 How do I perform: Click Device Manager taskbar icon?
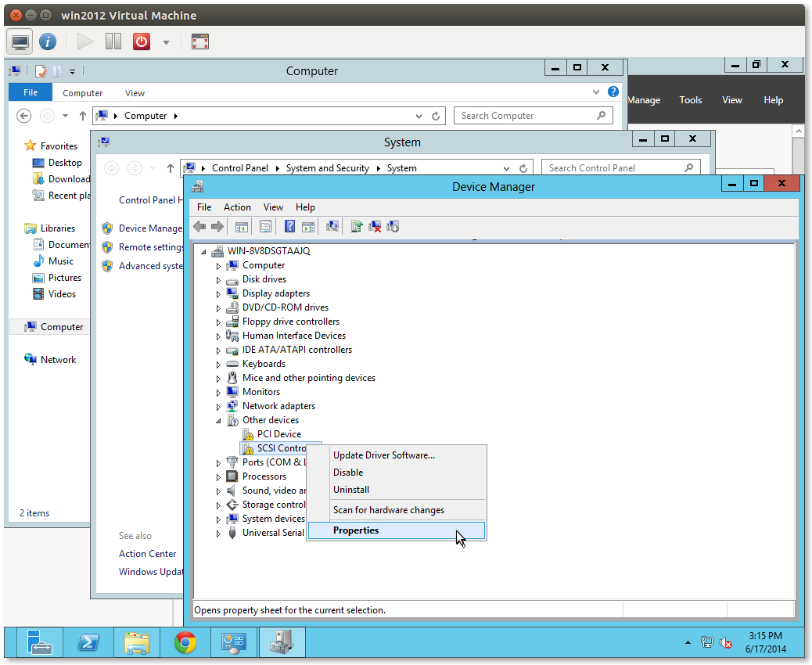(282, 642)
